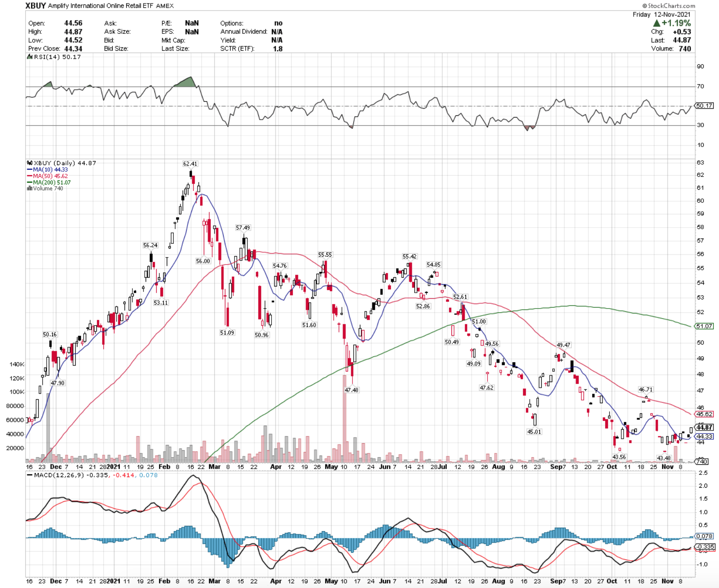Click the 'XBUY (Daily) 44.87' legend text
The width and height of the screenshot is (719, 588).
tap(65, 163)
